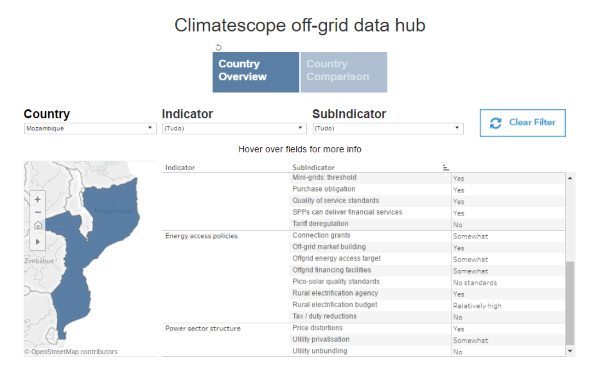Switch to Country Comparison tab
This screenshot has height=380, width=600.
click(344, 72)
